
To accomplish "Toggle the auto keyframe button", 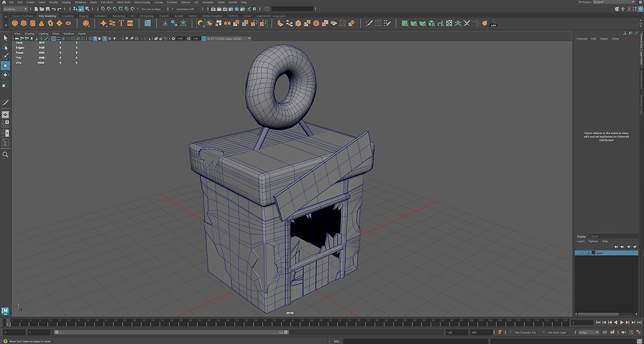I will (x=632, y=333).
